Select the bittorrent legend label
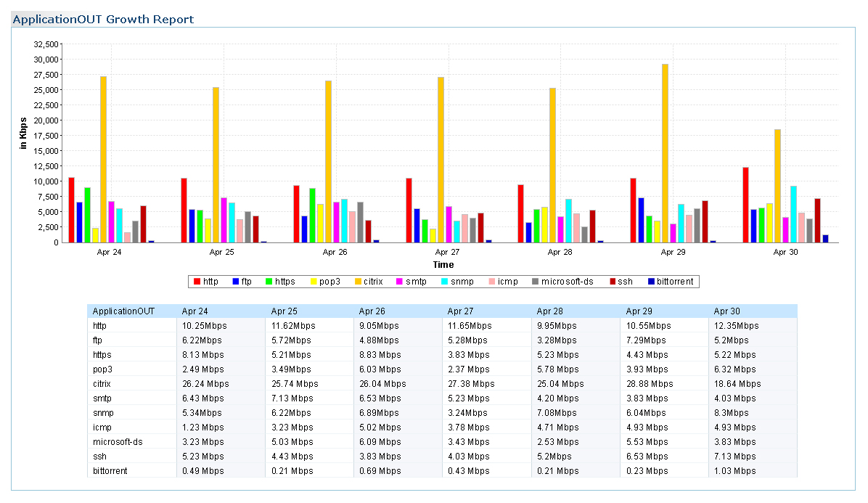 point(675,282)
